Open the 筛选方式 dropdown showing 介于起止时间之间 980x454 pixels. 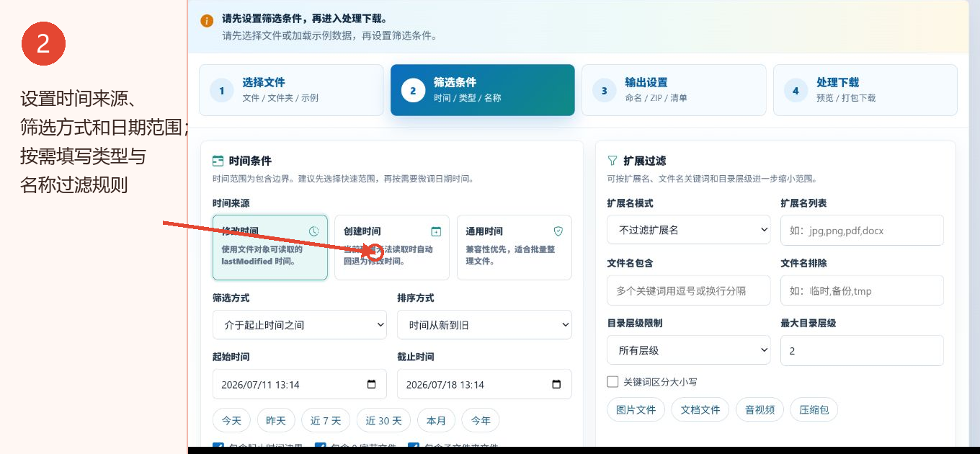point(300,325)
